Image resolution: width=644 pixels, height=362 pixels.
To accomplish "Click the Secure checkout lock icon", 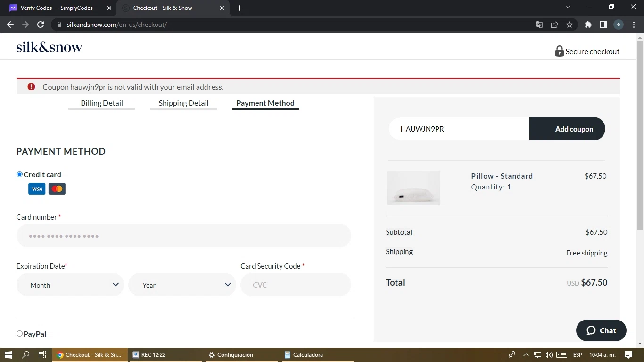I will [559, 51].
